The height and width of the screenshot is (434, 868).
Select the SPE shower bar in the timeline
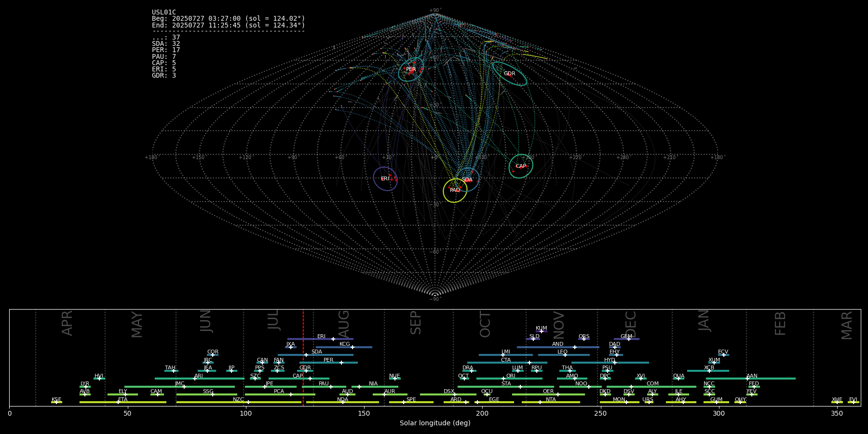point(411,402)
